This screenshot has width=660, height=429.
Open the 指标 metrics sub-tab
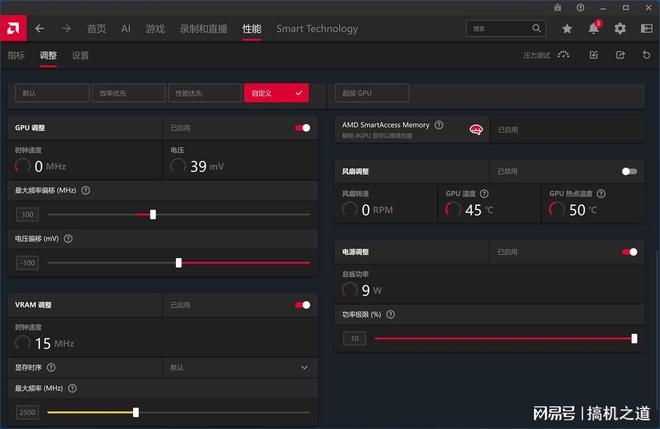click(16, 55)
